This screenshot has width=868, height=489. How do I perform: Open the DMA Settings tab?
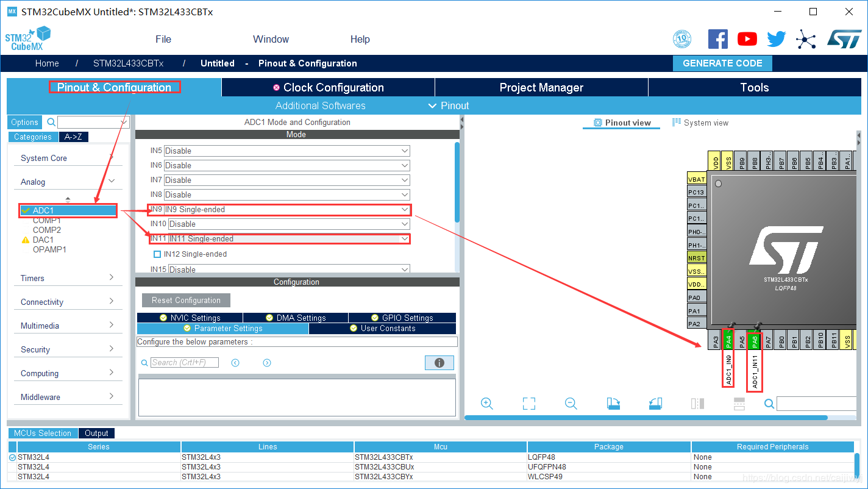(296, 318)
